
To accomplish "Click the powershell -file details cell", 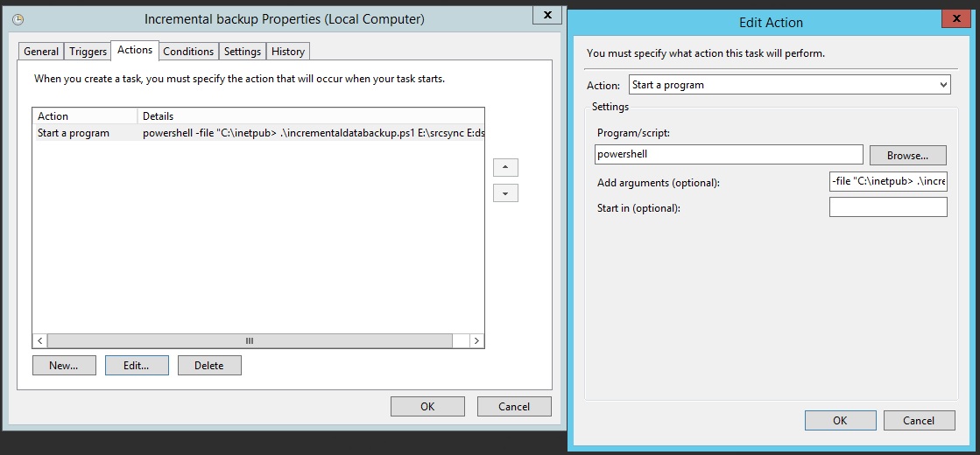I will tap(313, 132).
